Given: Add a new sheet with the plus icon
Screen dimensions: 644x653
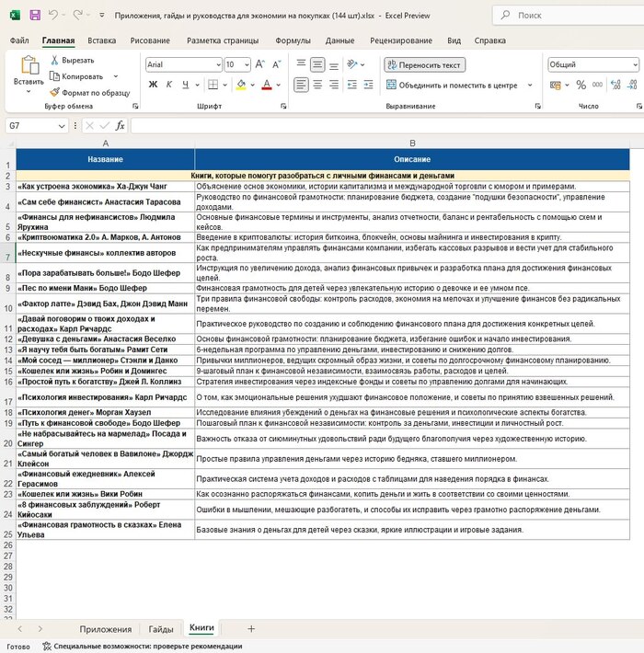Looking at the screenshot, I should click(250, 628).
